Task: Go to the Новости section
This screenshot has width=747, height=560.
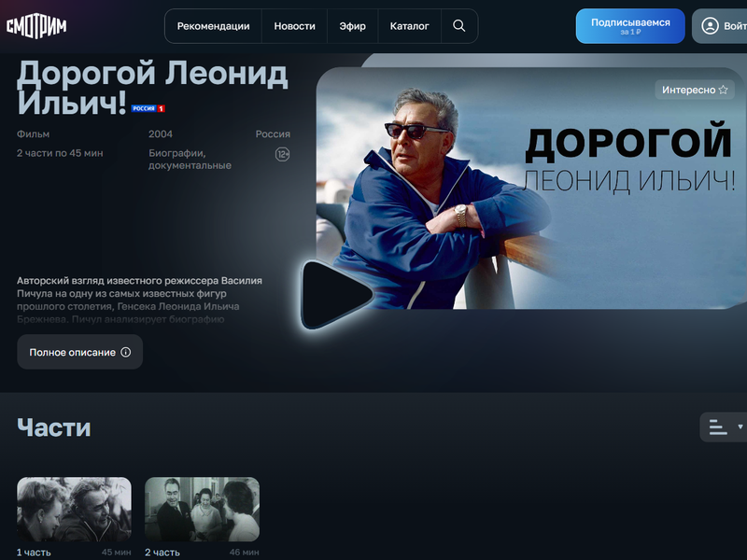Action: [x=294, y=26]
